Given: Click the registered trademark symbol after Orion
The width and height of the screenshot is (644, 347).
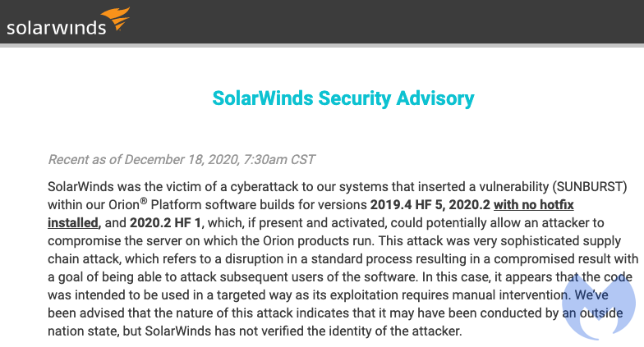Looking at the screenshot, I should (143, 200).
